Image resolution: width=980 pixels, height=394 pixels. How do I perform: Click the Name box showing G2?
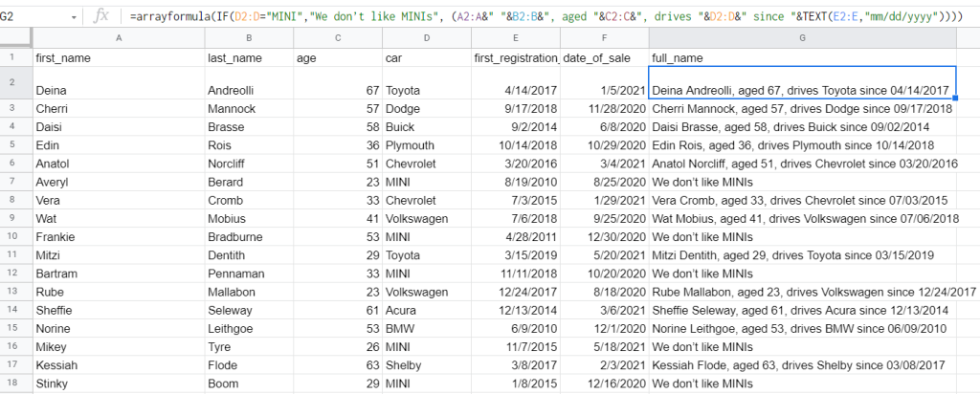37,17
